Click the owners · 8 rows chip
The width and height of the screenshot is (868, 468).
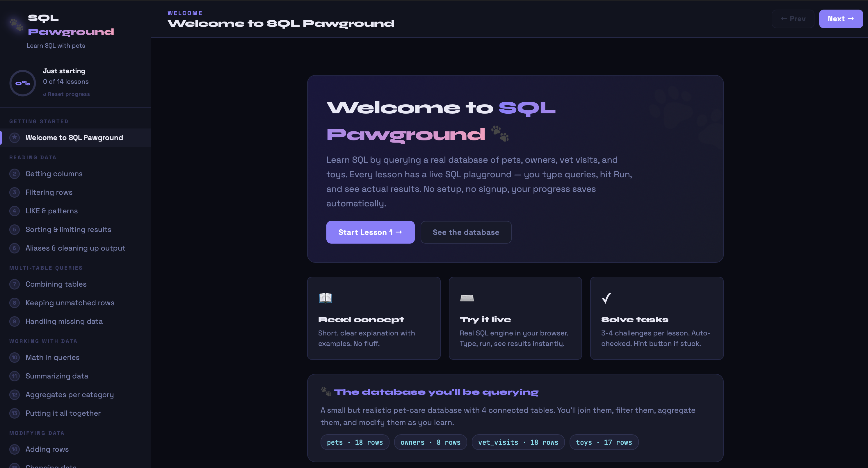tap(430, 442)
